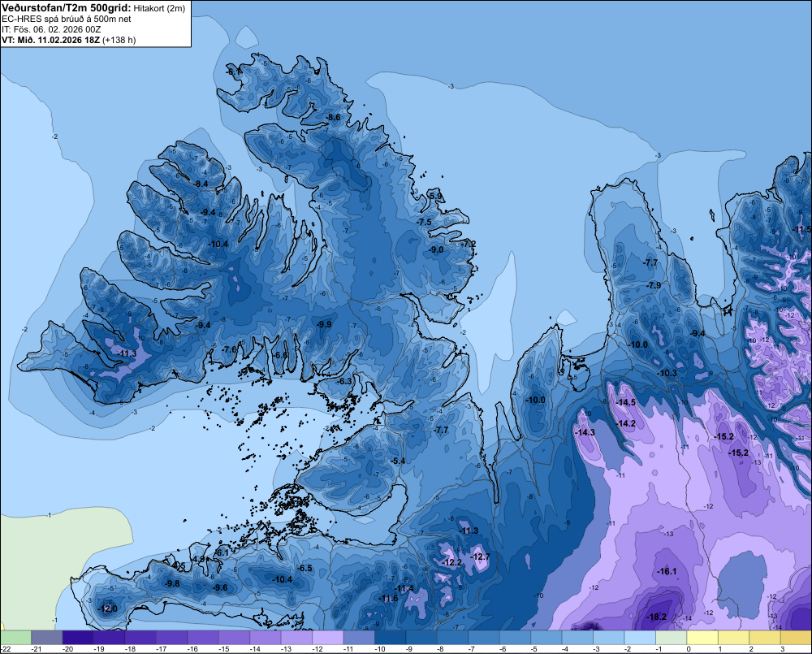
Task: Click the -11.6 temperature value
Action: click(x=388, y=598)
